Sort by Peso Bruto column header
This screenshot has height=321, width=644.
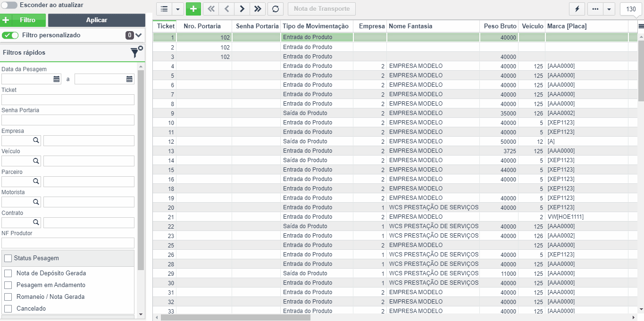500,26
